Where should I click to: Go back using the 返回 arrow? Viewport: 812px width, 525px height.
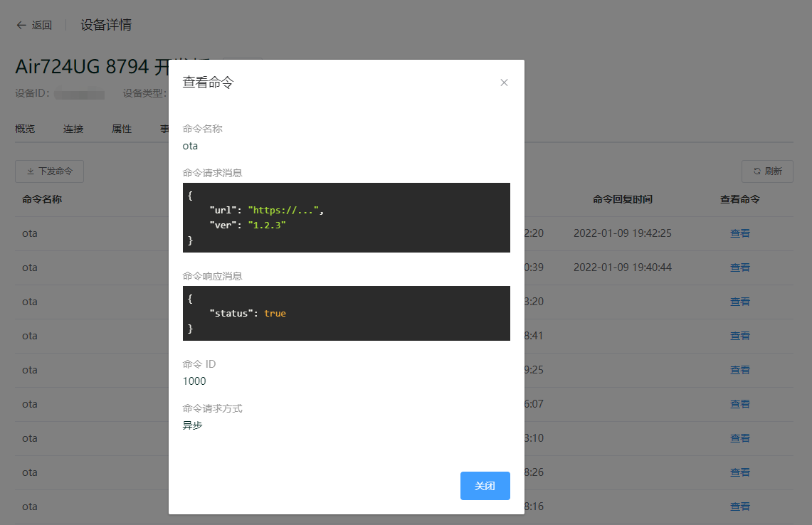34,26
